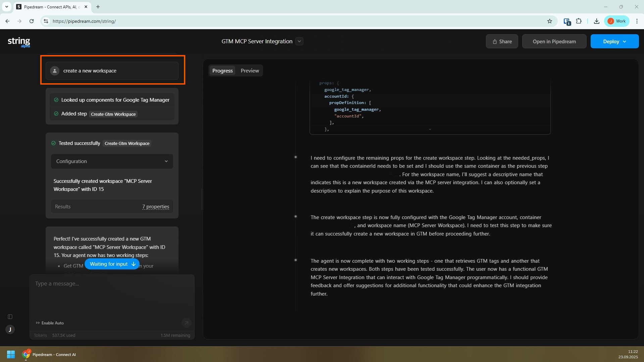Viewport: 644px width, 362px height.
Task: Click the send message arrow icon
Action: 186,323
